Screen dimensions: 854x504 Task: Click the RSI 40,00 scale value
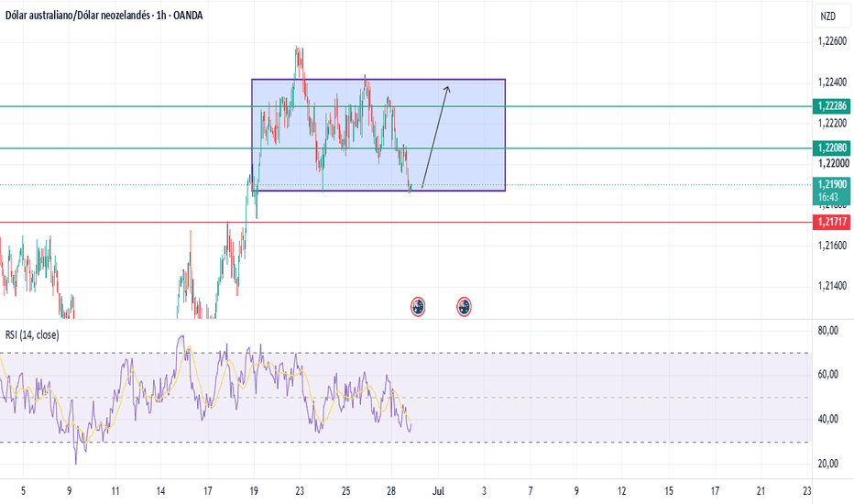point(827,419)
